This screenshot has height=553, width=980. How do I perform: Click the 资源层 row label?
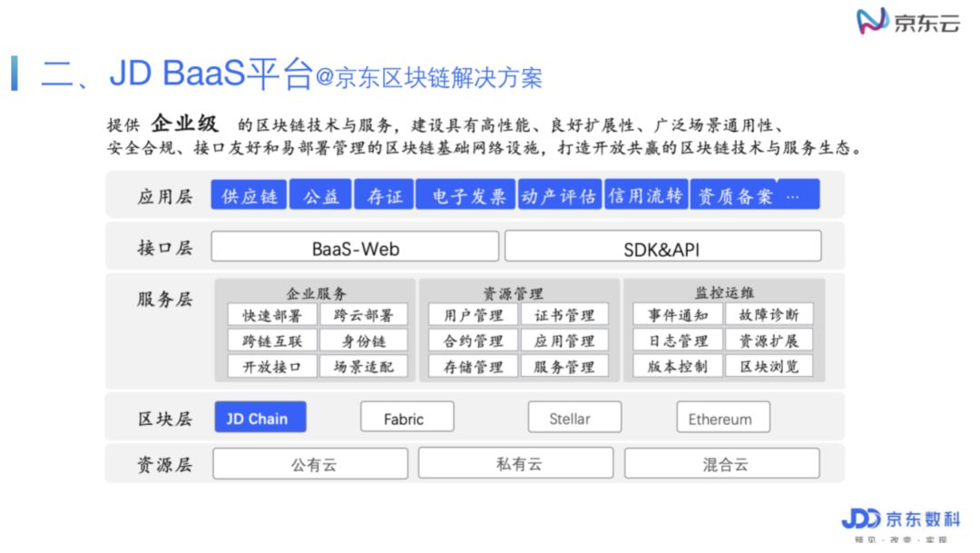pos(165,465)
